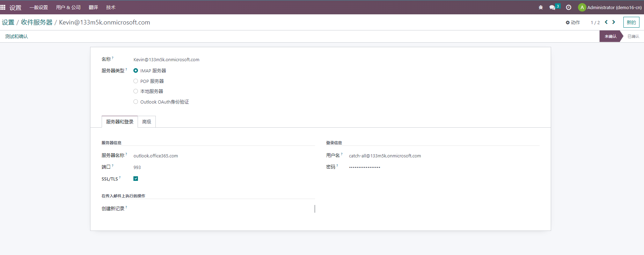644x255 pixels.
Task: Click the 用户名 field catch-all address
Action: click(385, 156)
